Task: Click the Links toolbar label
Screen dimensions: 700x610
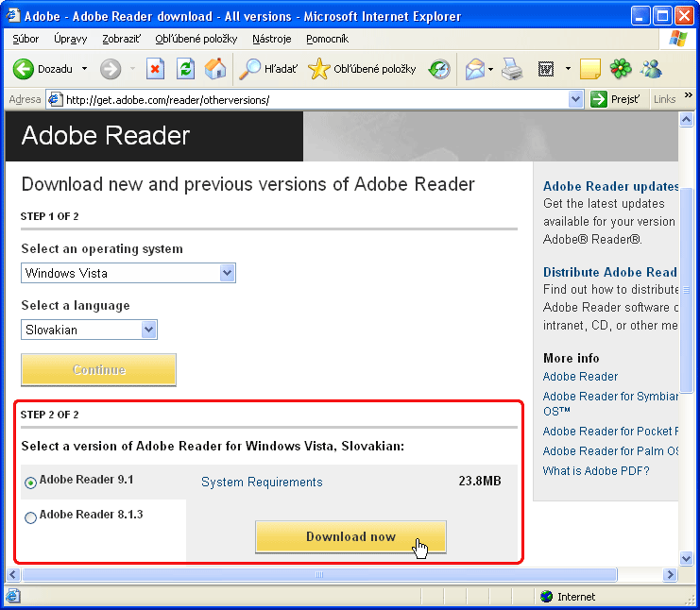Action: [664, 99]
